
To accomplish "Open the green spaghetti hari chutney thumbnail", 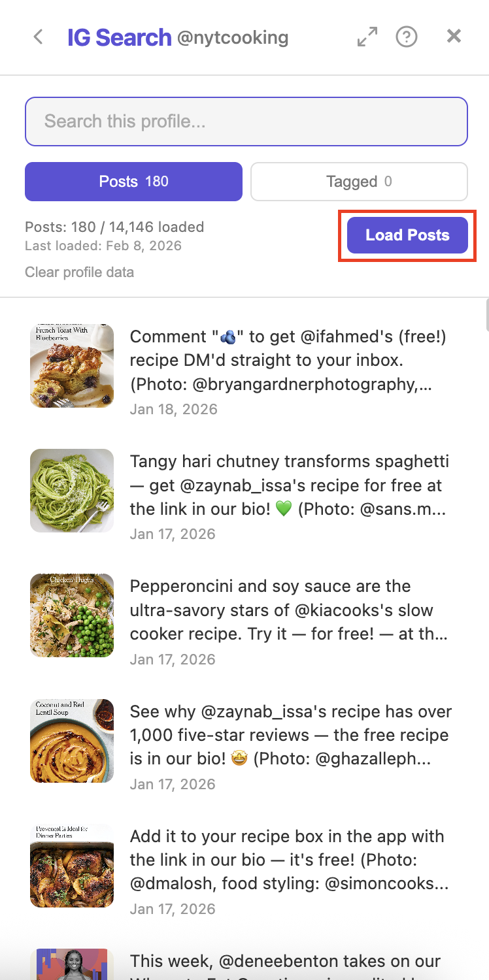I will pyautogui.click(x=71, y=490).
